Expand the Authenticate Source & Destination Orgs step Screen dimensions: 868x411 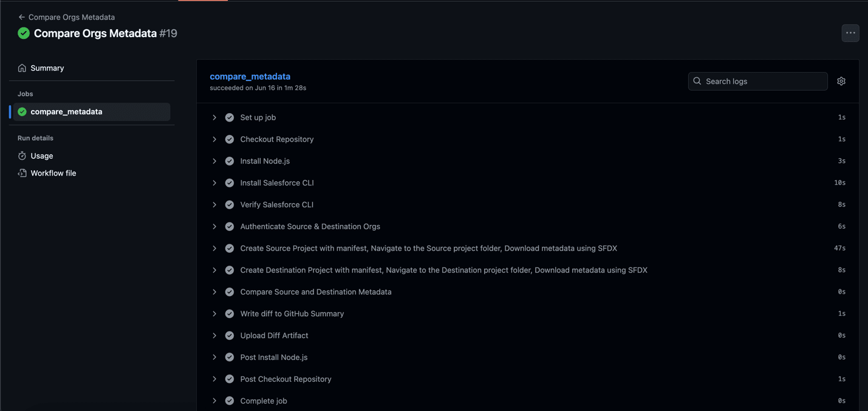[214, 227]
